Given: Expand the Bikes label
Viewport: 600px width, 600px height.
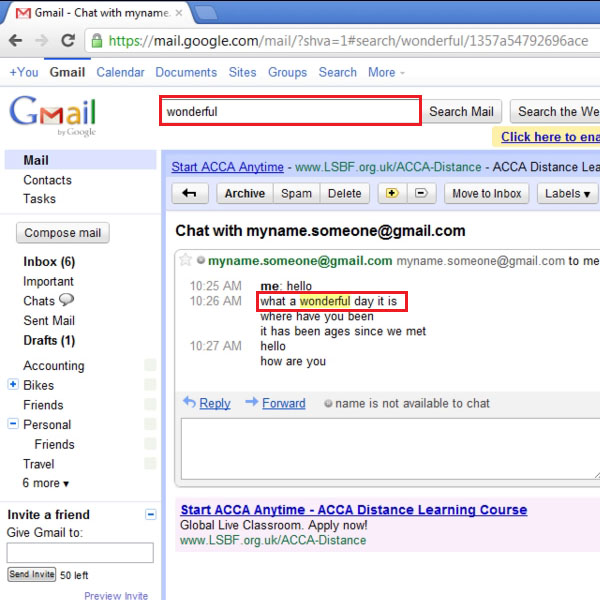Looking at the screenshot, I should click(x=13, y=385).
